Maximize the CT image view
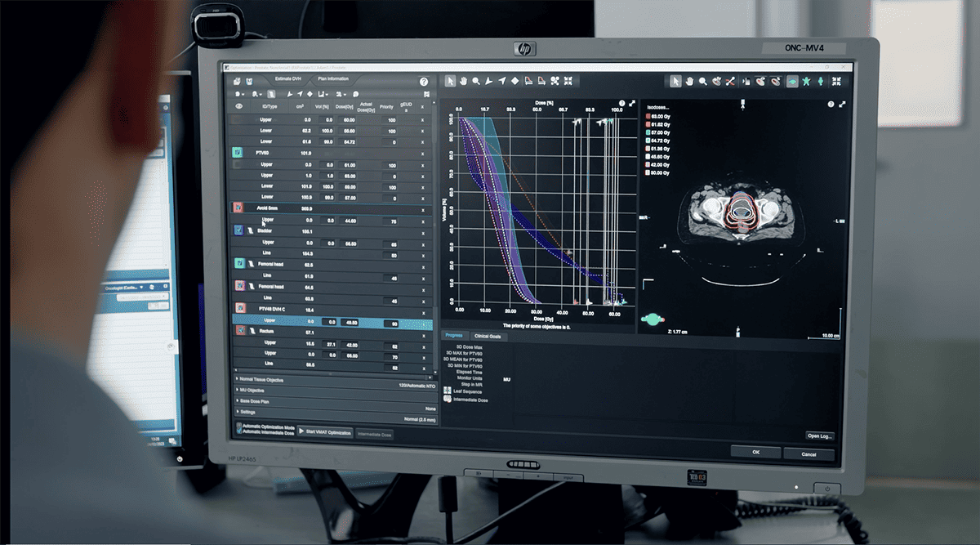 (841, 105)
